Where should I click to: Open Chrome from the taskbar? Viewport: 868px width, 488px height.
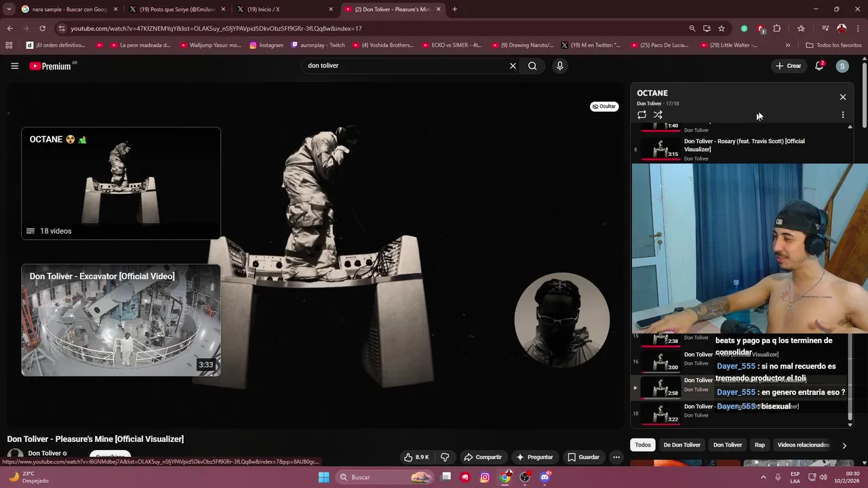coord(505,477)
